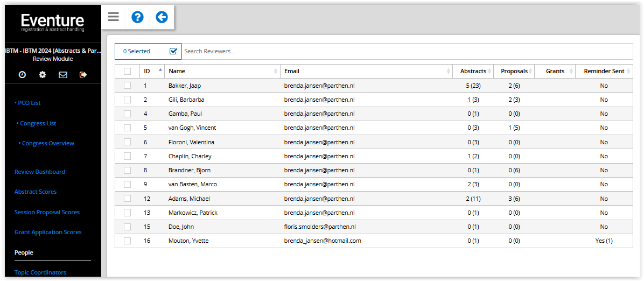Select checkbox for Fioroni, Valentina
Viewport: 644px width, 281px height.
[127, 142]
